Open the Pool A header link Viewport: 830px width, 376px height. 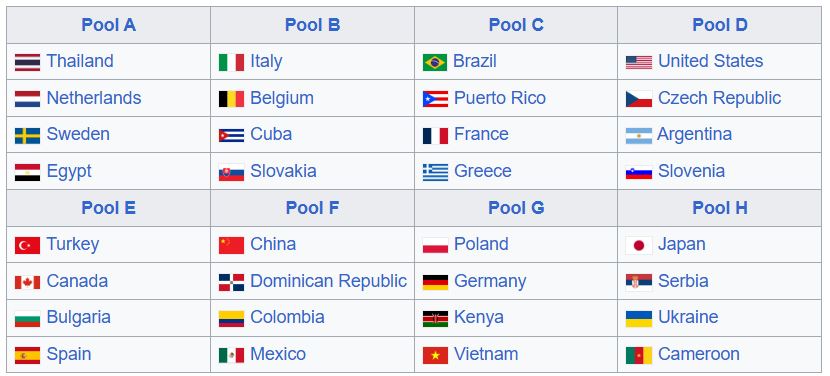pos(109,25)
